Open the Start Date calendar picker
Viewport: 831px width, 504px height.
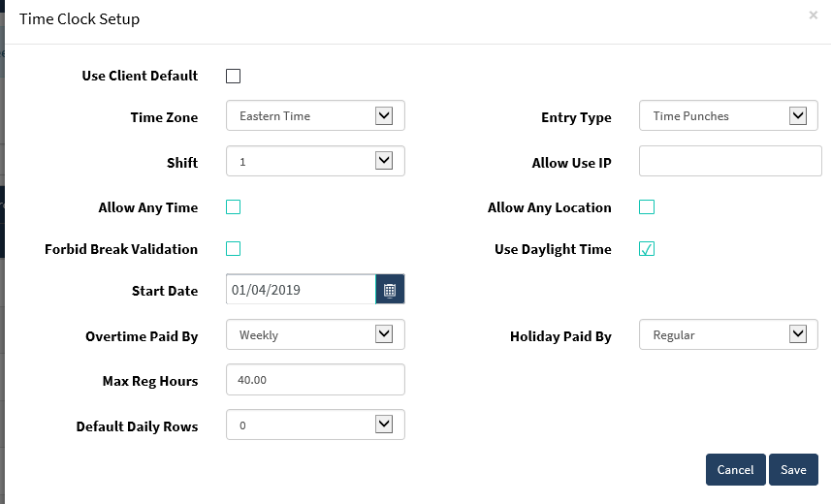pyautogui.click(x=390, y=290)
